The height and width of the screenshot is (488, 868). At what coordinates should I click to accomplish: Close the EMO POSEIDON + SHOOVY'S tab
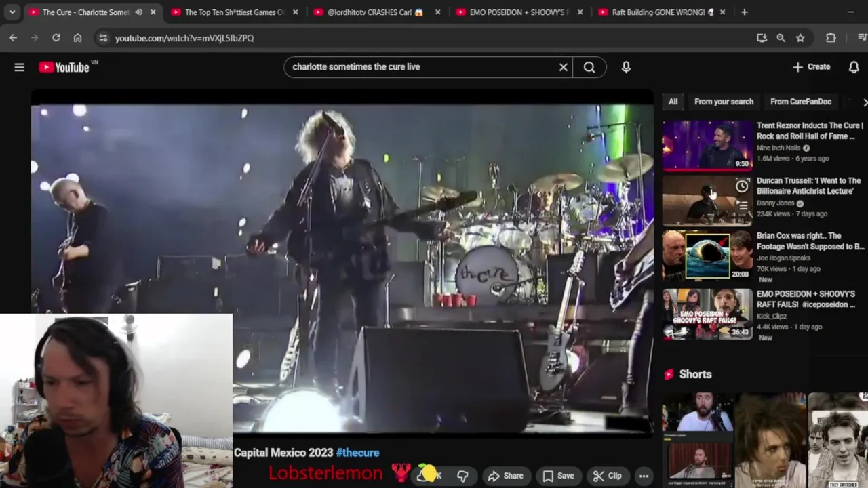click(580, 12)
